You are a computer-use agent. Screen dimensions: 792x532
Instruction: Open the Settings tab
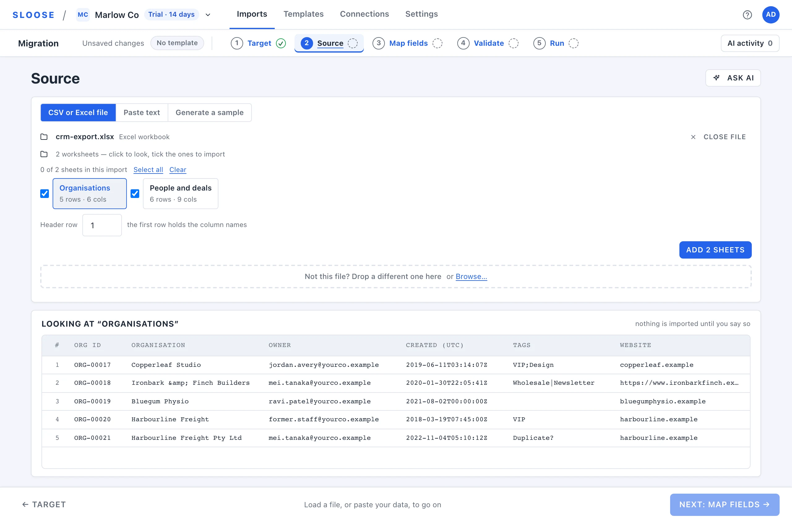point(421,14)
